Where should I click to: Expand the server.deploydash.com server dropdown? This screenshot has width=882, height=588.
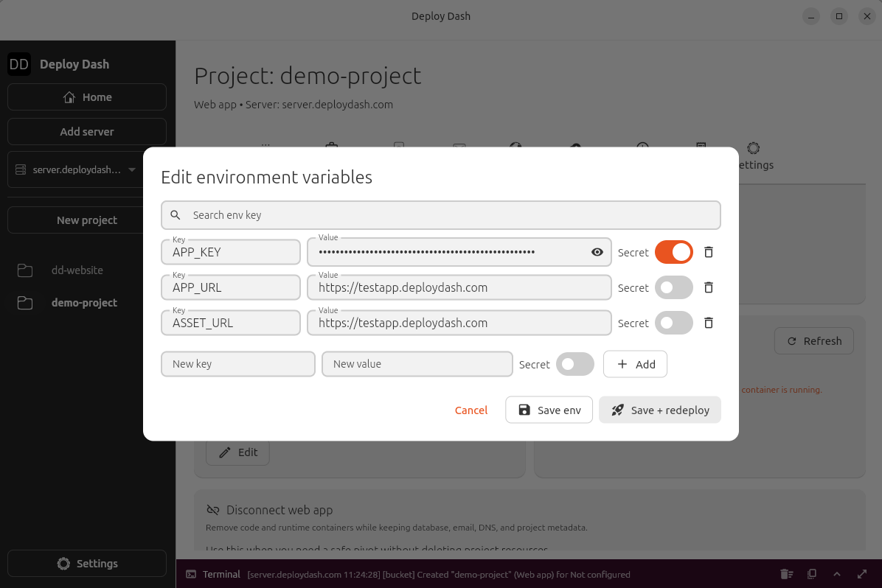(x=133, y=169)
